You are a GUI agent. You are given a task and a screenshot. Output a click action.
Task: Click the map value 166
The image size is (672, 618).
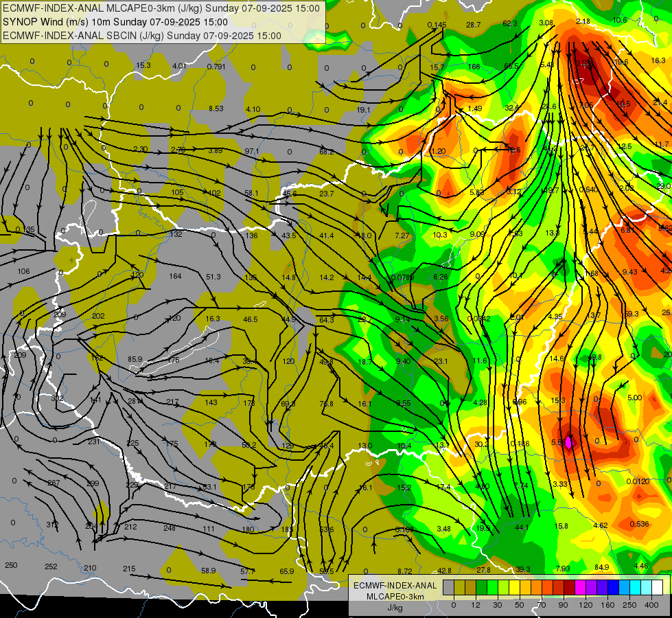point(474,67)
